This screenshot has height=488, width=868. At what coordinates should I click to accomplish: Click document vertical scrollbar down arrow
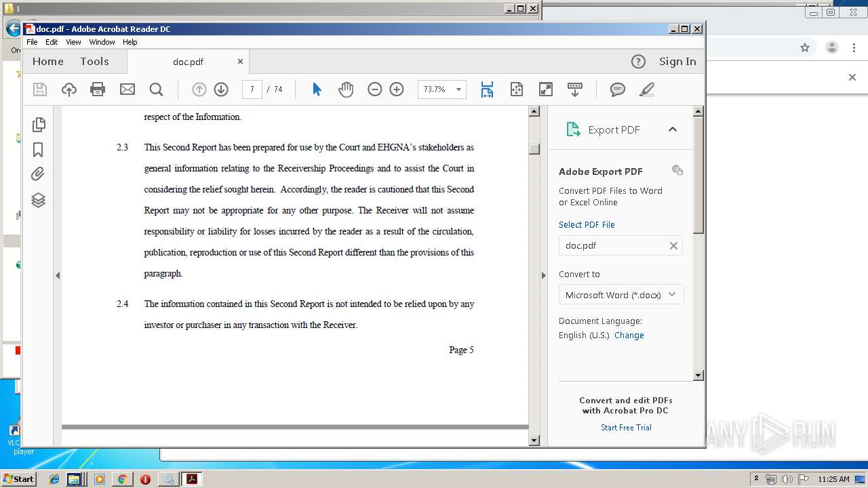[534, 441]
